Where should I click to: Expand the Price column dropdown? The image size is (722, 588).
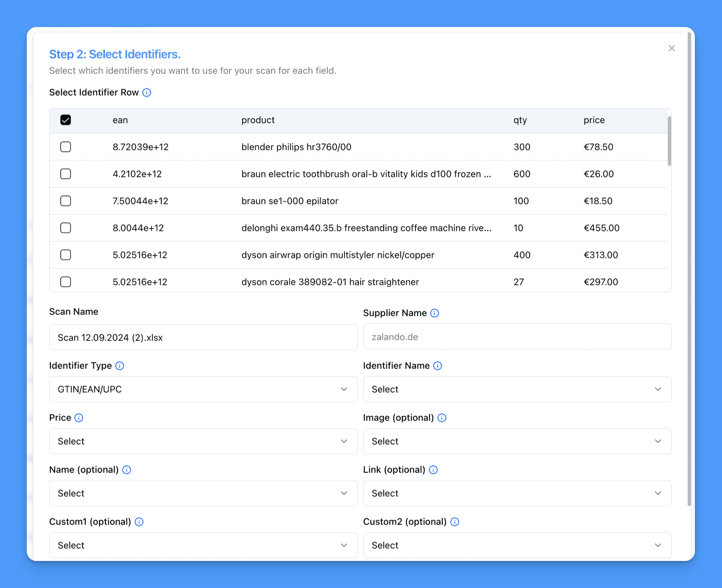pos(203,441)
